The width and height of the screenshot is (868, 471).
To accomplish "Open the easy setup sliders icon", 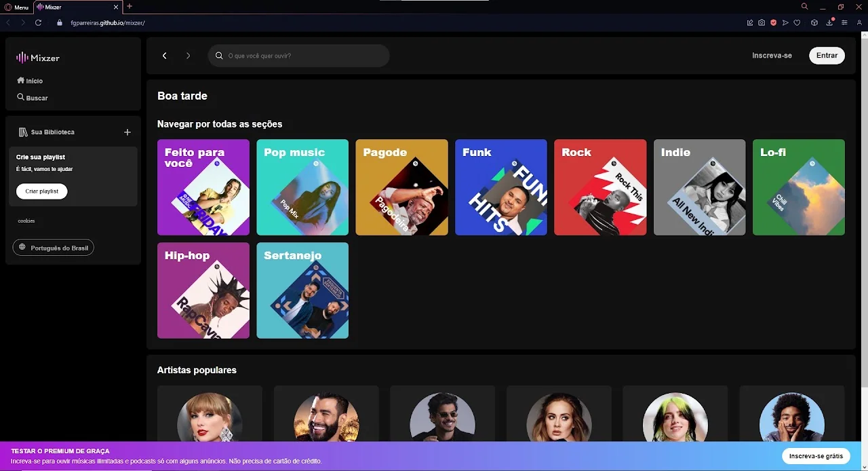I will tap(844, 22).
